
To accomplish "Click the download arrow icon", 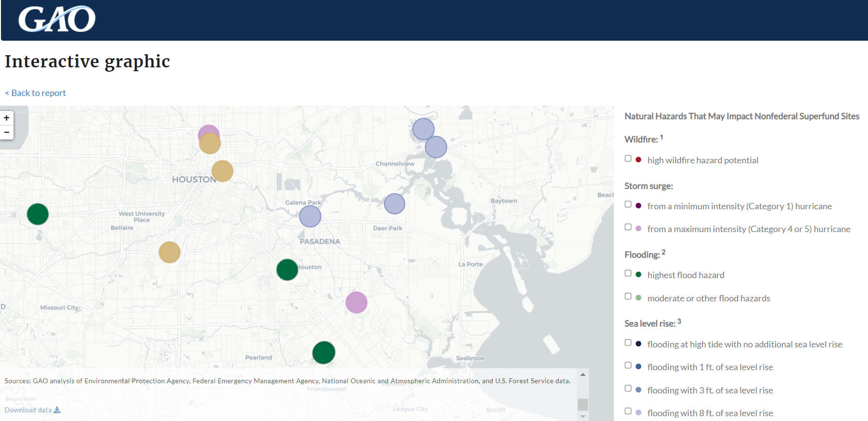I will tap(57, 410).
